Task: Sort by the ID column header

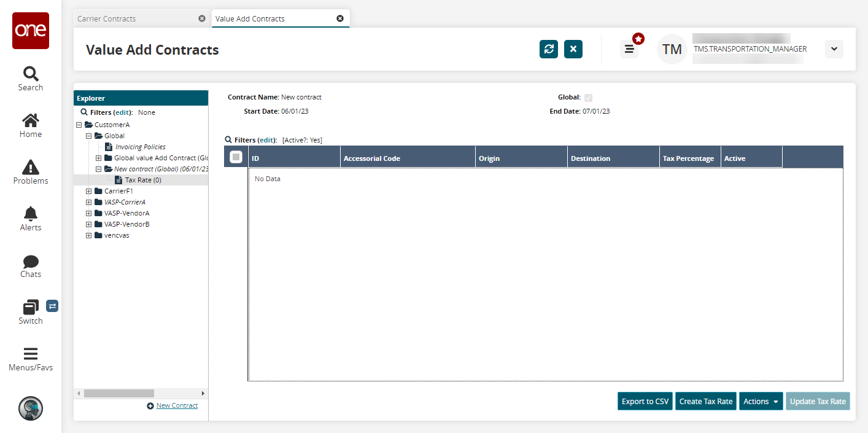Action: (294, 158)
